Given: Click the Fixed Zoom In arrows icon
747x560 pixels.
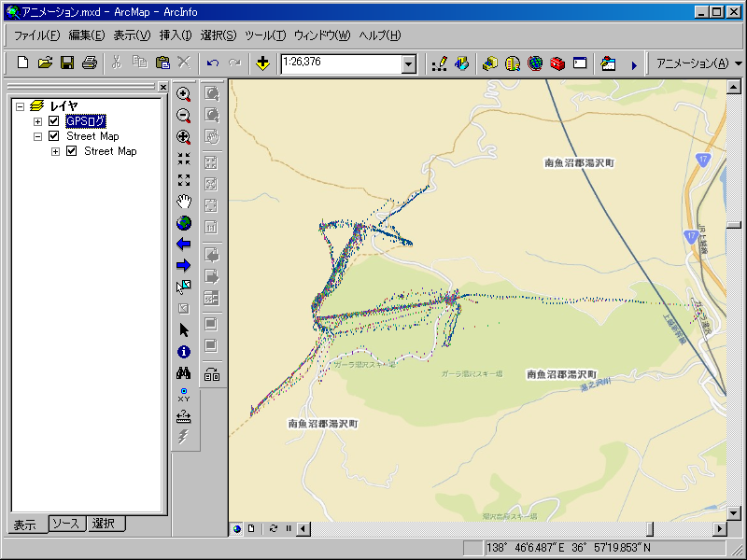Looking at the screenshot, I should [184, 159].
